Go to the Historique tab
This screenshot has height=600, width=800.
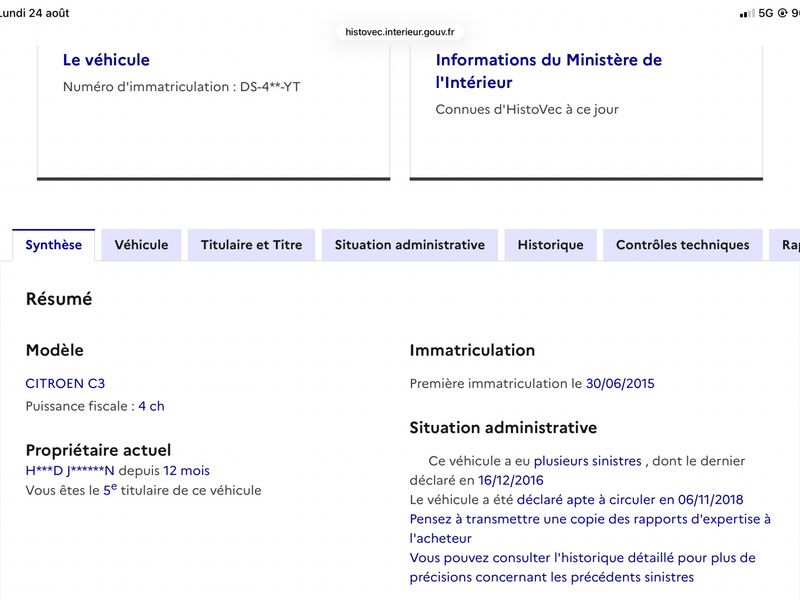[551, 245]
